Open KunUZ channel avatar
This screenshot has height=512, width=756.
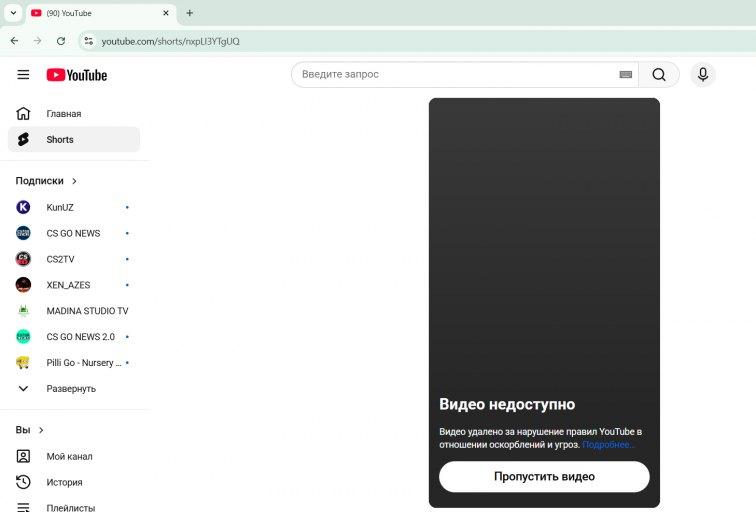(23, 207)
